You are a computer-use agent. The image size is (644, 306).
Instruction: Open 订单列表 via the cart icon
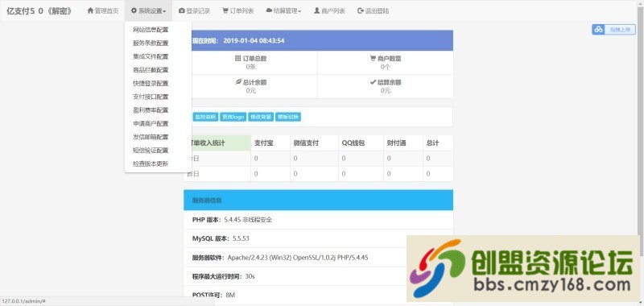click(x=225, y=10)
